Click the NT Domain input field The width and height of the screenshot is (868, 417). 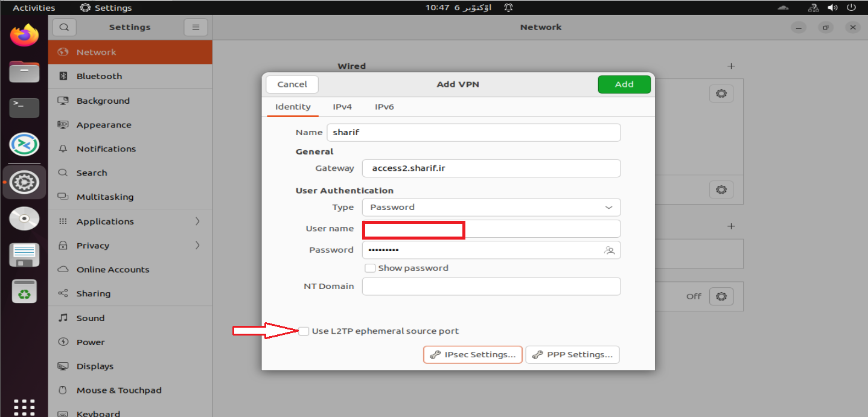tap(491, 286)
